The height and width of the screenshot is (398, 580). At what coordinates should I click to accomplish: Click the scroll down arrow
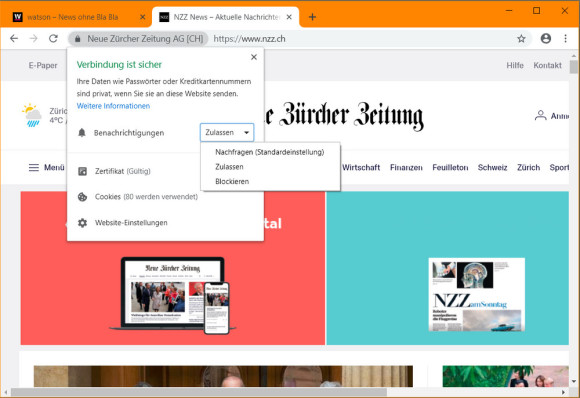click(574, 381)
